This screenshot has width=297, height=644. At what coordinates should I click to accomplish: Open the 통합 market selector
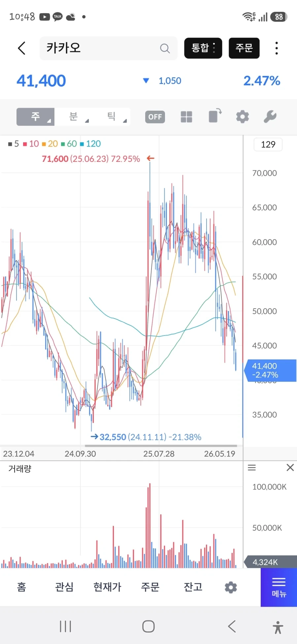click(x=203, y=48)
